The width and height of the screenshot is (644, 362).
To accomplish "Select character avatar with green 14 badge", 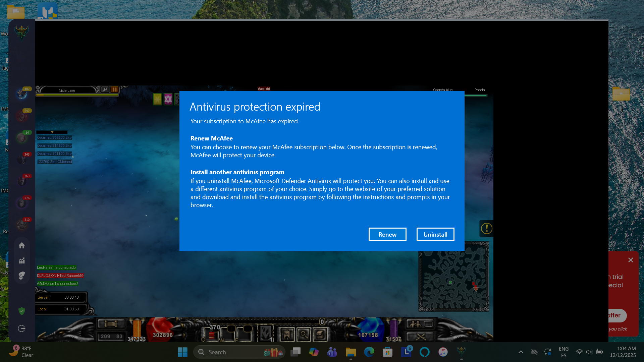I will click(x=22, y=138).
